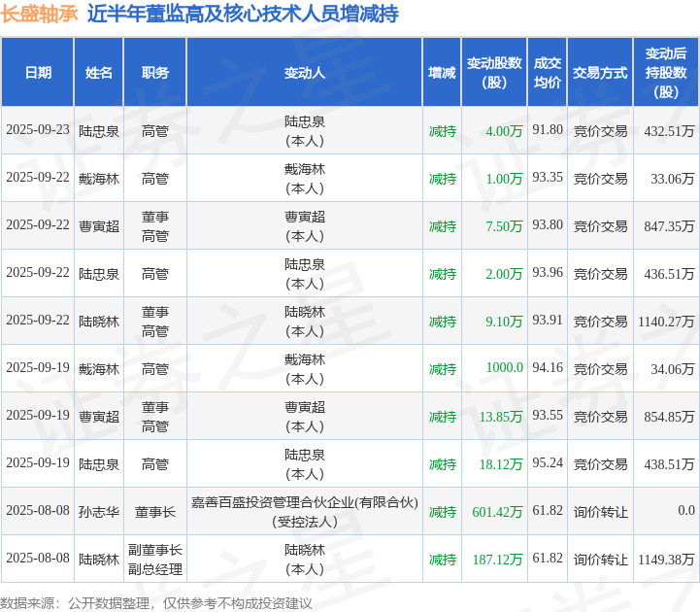Click 竞价交易 in the 2025-09-23 row
Image resolution: width=700 pixels, height=612 pixels.
(x=600, y=131)
